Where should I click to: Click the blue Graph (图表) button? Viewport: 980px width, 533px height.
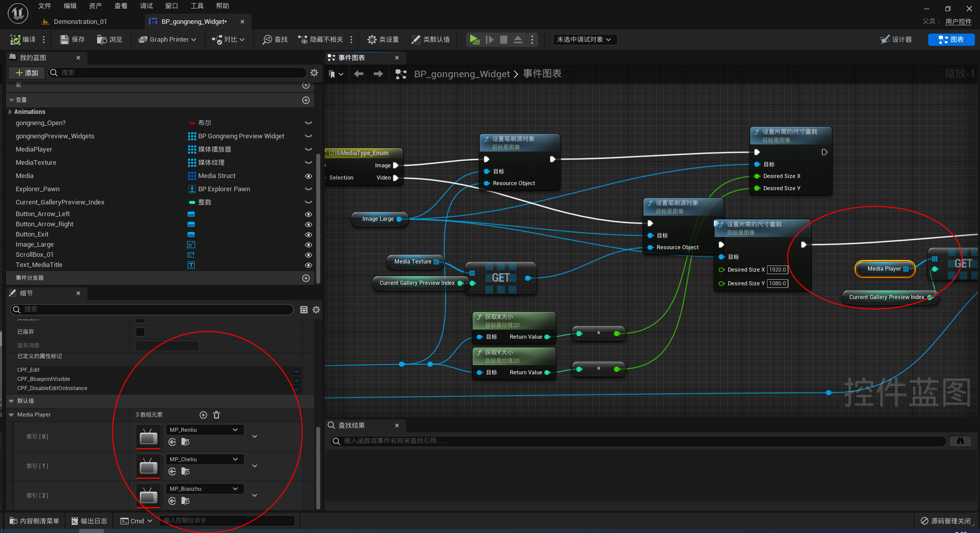click(x=951, y=40)
